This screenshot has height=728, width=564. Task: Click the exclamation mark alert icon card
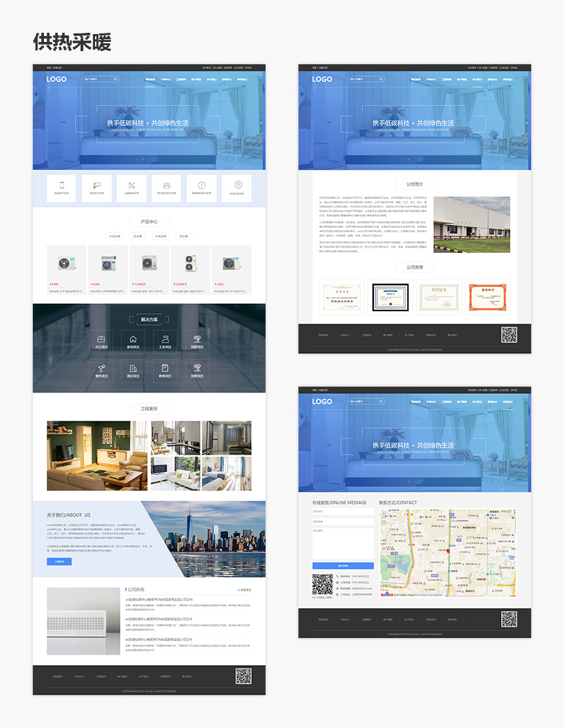click(x=201, y=189)
